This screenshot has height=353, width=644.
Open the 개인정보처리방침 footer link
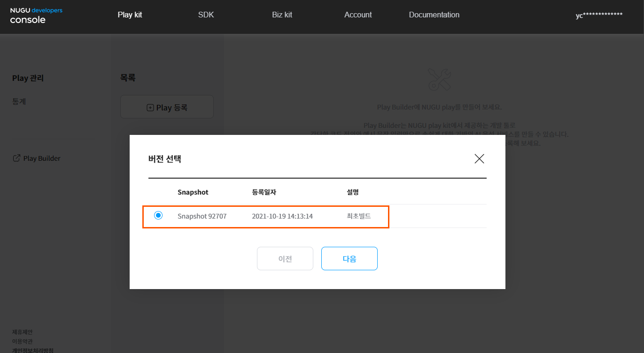[32, 350]
